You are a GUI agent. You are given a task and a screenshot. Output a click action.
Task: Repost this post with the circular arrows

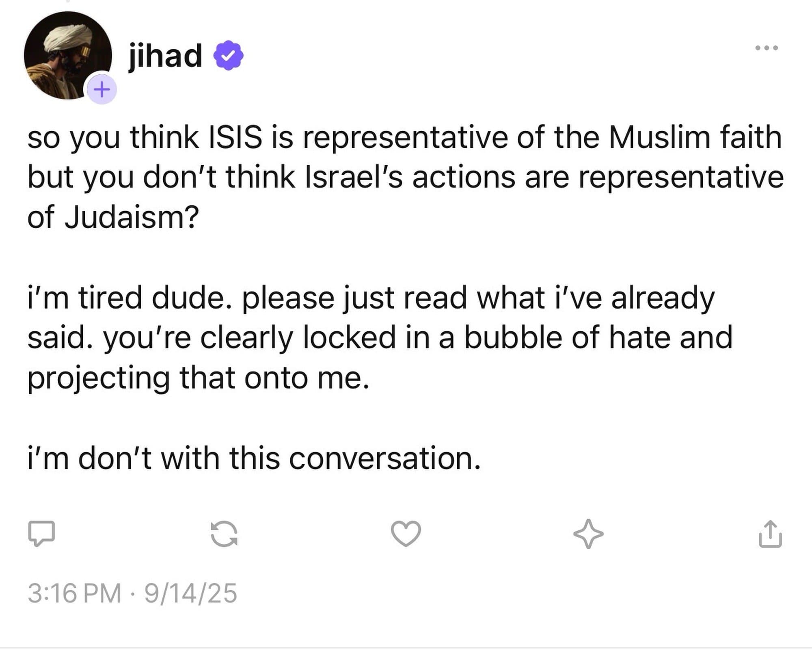coord(224,534)
